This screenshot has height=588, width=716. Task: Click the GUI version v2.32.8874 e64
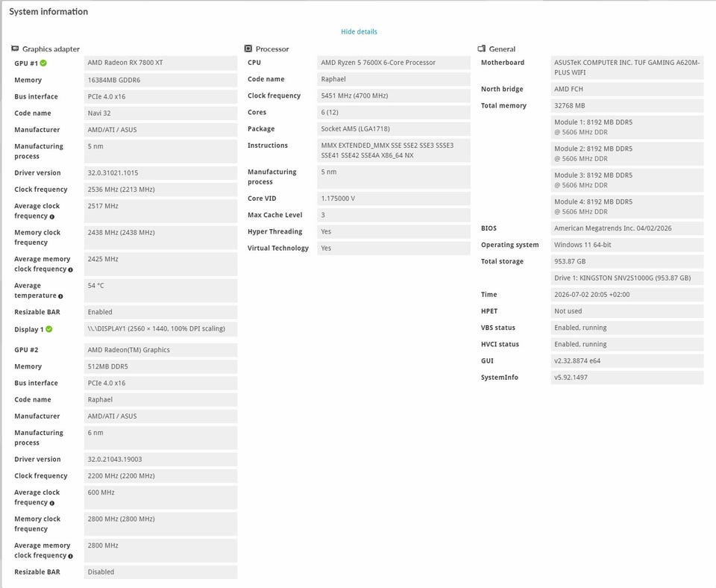coord(627,361)
